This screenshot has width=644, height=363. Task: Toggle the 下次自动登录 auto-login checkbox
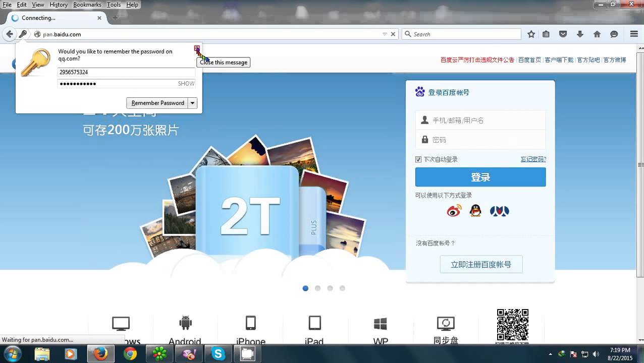pos(418,159)
